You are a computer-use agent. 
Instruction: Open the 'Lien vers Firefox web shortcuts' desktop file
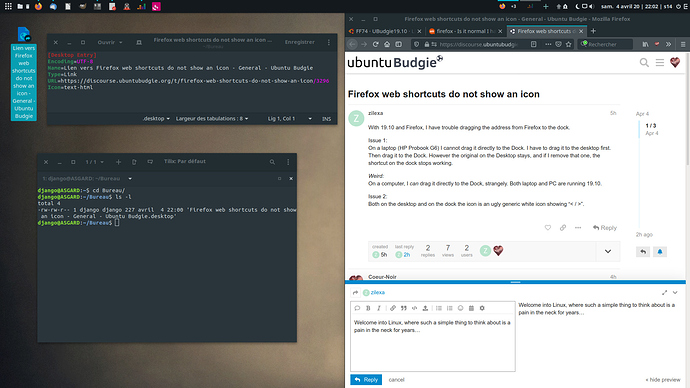[24, 73]
